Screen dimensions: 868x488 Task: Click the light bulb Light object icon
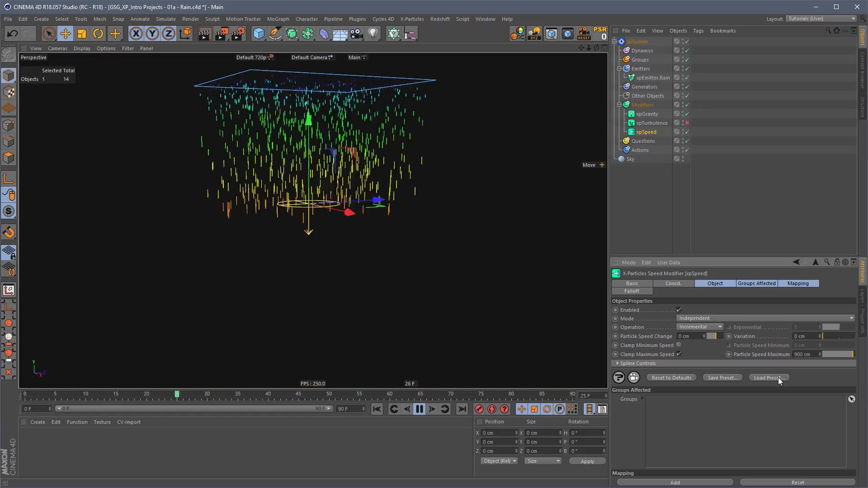point(373,33)
